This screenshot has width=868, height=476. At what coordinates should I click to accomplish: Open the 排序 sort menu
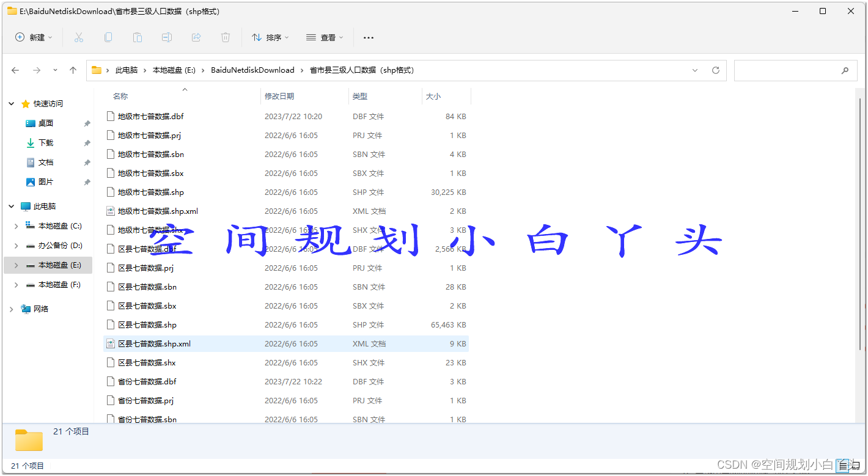[270, 37]
